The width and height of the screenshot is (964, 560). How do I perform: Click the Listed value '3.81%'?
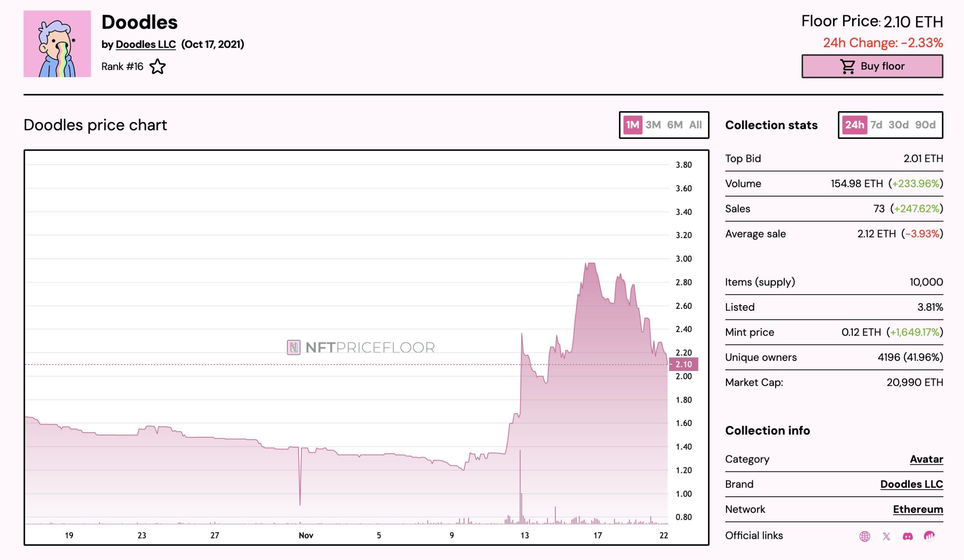(930, 307)
